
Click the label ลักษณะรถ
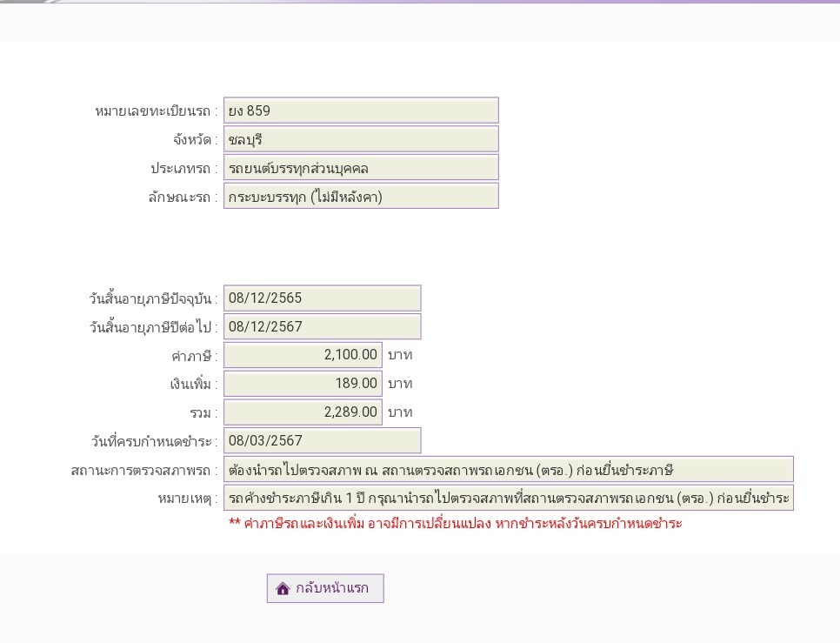point(183,198)
